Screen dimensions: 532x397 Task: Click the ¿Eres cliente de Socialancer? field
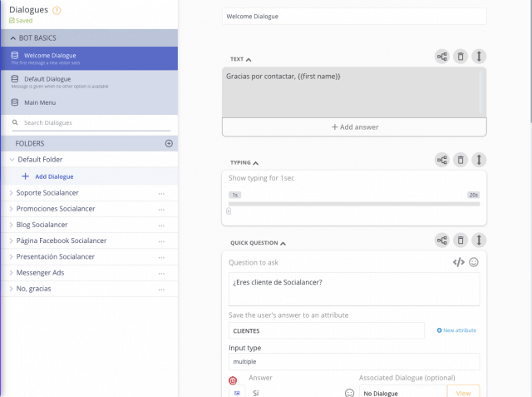354,289
